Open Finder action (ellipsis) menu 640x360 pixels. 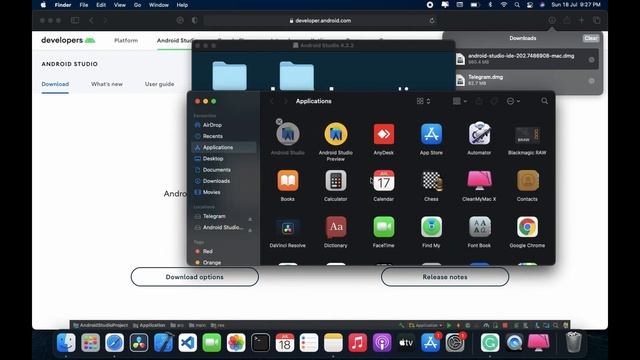pos(513,101)
